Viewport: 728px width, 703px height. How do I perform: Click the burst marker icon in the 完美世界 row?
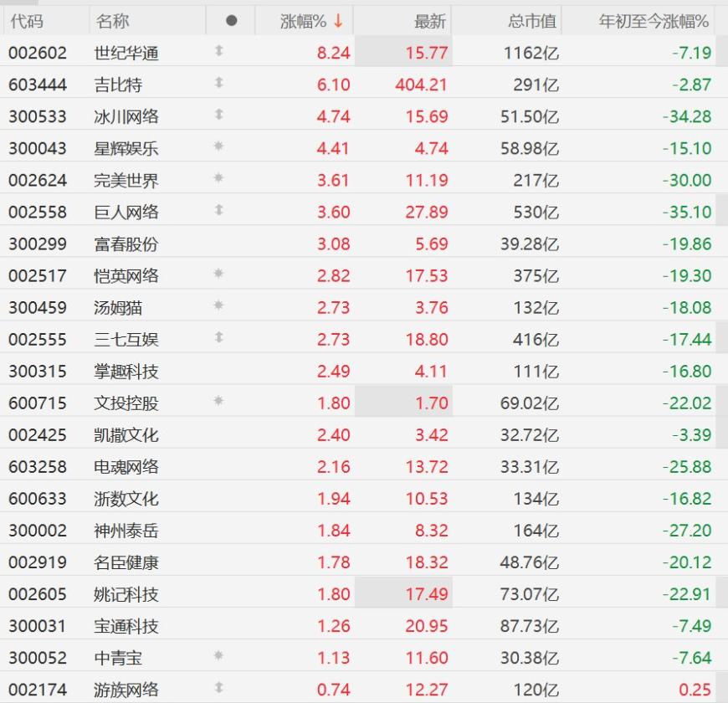click(218, 177)
